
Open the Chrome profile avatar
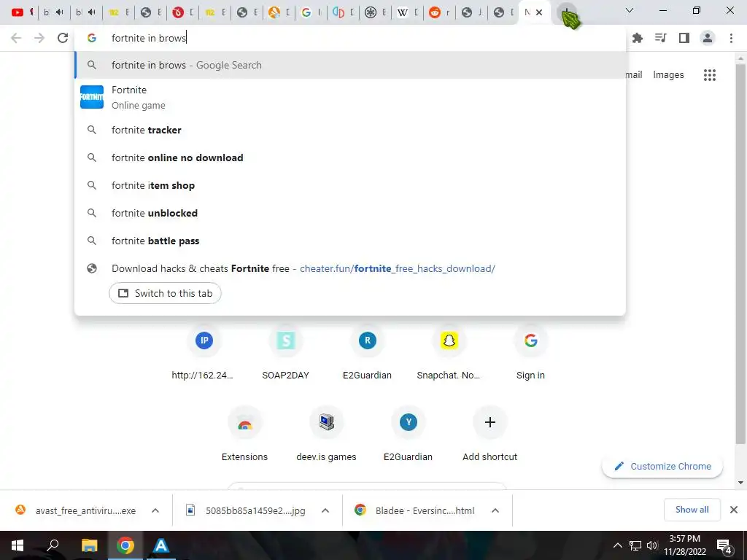(708, 38)
